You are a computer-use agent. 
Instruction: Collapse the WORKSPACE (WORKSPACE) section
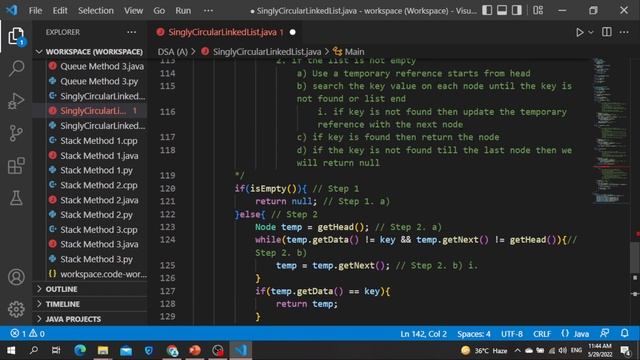[x=90, y=52]
